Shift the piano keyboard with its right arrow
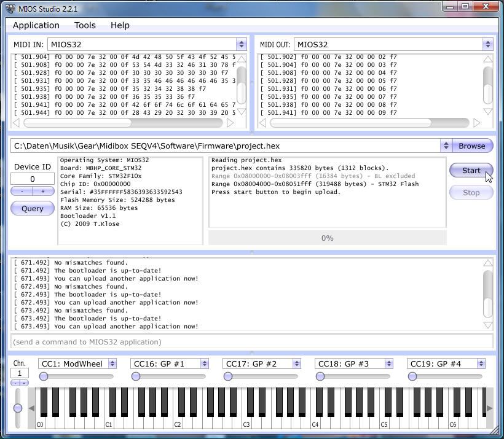The height and width of the screenshot is (439, 504). click(489, 408)
